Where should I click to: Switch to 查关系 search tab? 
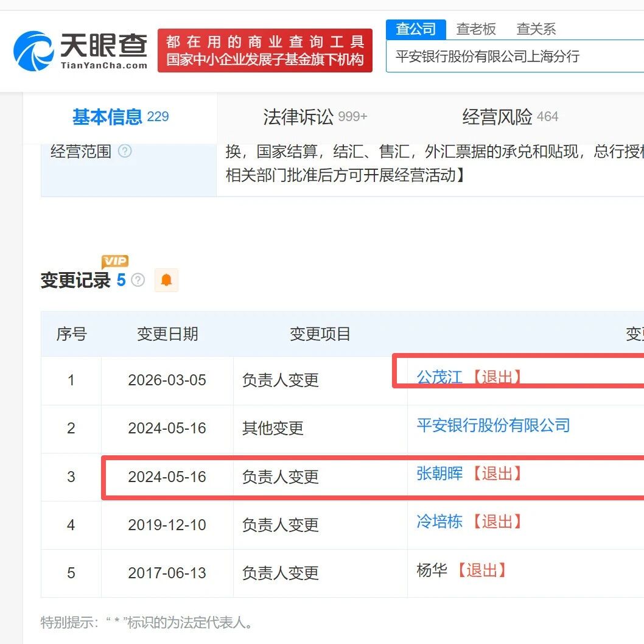[x=536, y=29]
